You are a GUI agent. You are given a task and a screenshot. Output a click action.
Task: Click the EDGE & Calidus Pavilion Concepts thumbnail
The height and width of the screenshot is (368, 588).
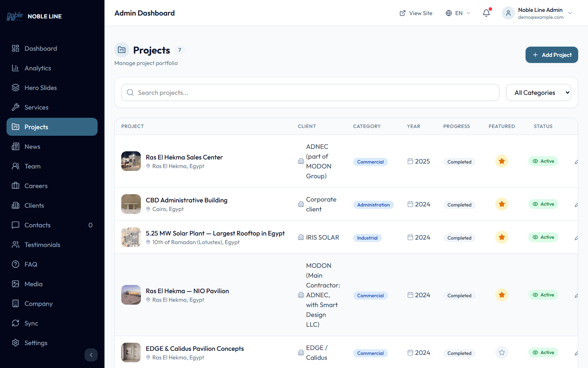pyautogui.click(x=131, y=352)
